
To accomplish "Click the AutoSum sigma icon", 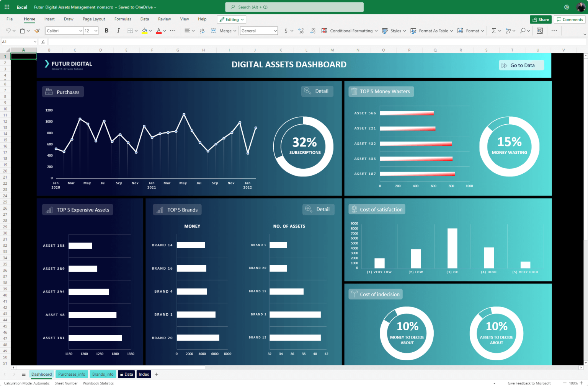I will coord(495,31).
